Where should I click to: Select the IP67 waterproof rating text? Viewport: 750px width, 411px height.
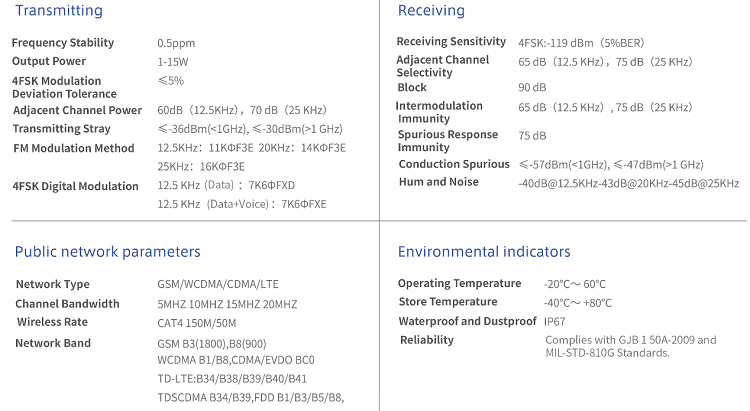click(x=554, y=322)
